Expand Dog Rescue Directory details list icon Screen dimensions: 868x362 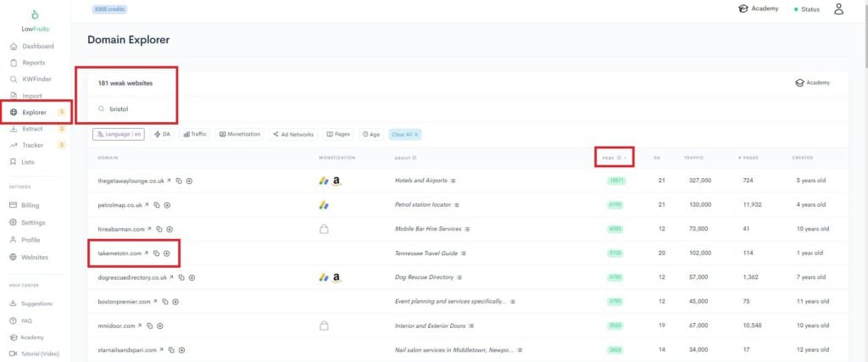(x=459, y=277)
